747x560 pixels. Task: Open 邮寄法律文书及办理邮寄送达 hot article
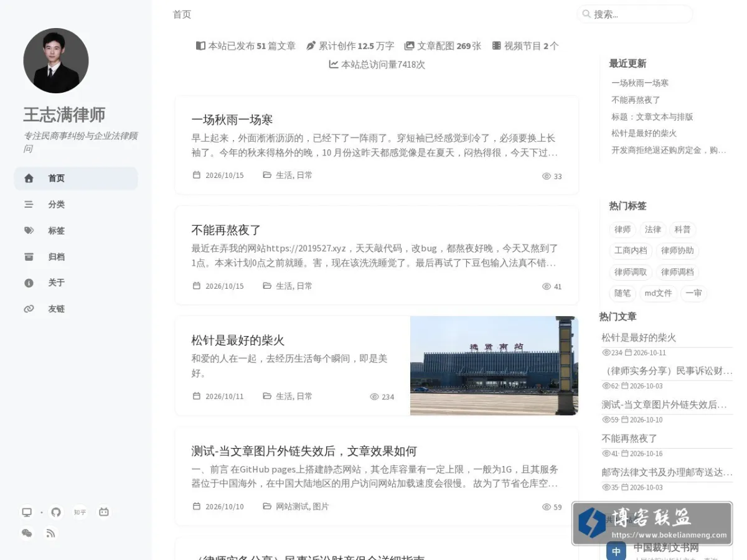[667, 472]
